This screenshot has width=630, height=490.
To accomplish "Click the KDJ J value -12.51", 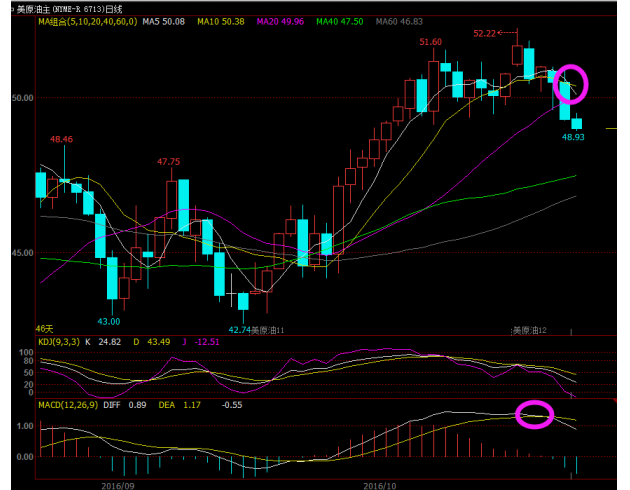I will (x=207, y=342).
